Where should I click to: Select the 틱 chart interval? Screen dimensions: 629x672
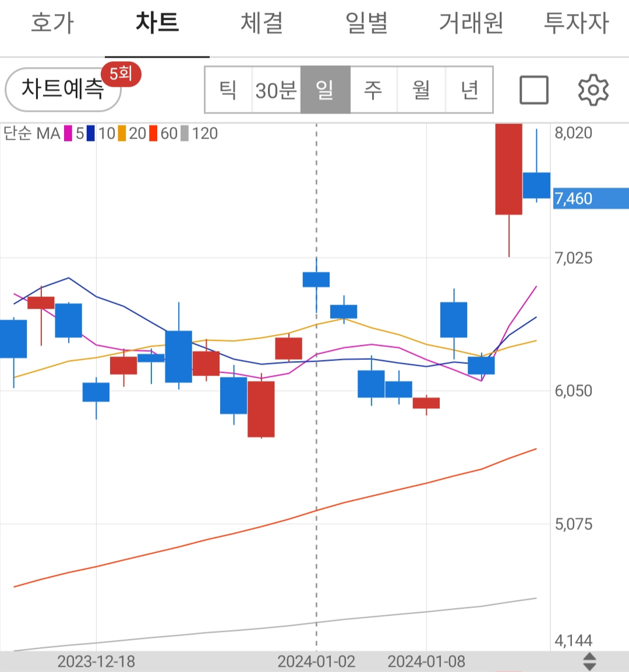tap(228, 90)
